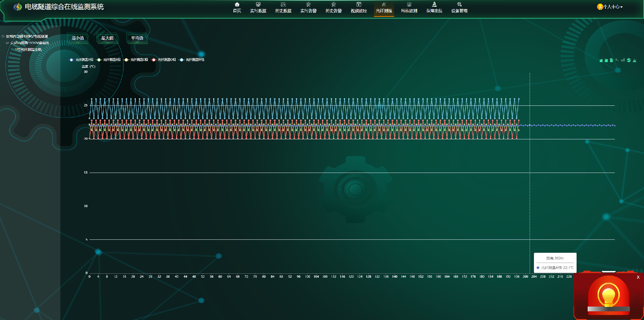Click the 平均值 button
This screenshot has height=320, width=644.
137,38
